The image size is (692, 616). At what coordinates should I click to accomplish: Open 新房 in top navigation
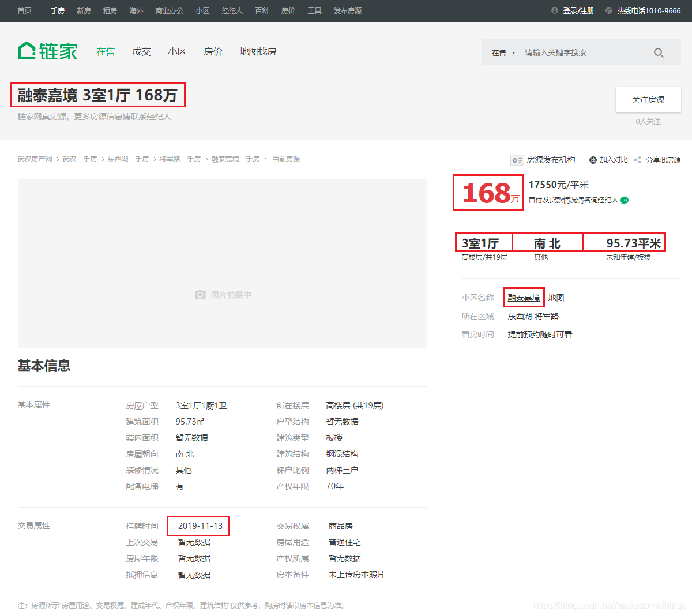point(84,10)
